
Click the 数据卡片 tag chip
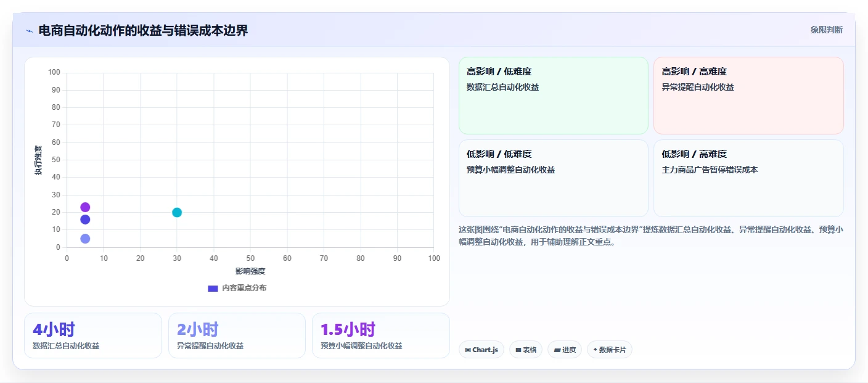click(610, 350)
